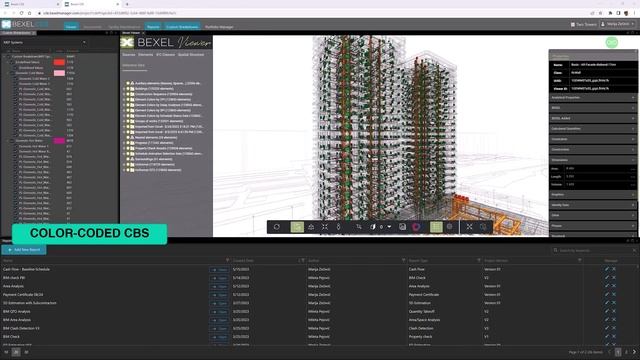
Task: Switch to the Viewer top tab
Action: tap(71, 27)
